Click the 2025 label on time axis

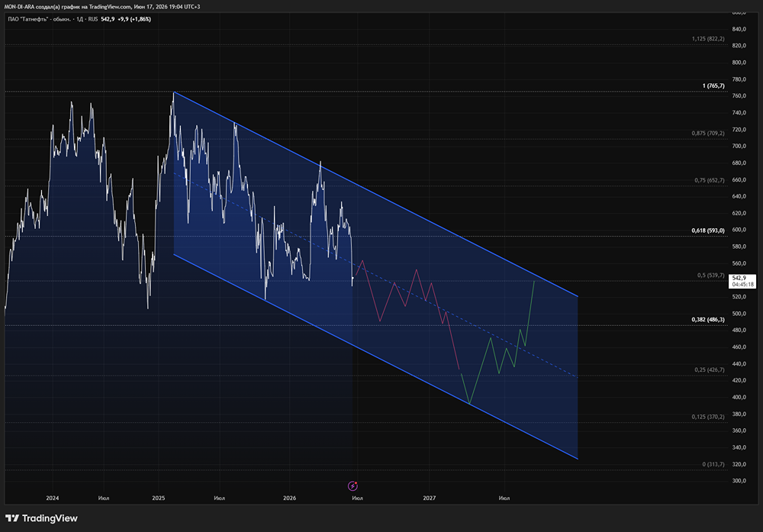coord(159,498)
